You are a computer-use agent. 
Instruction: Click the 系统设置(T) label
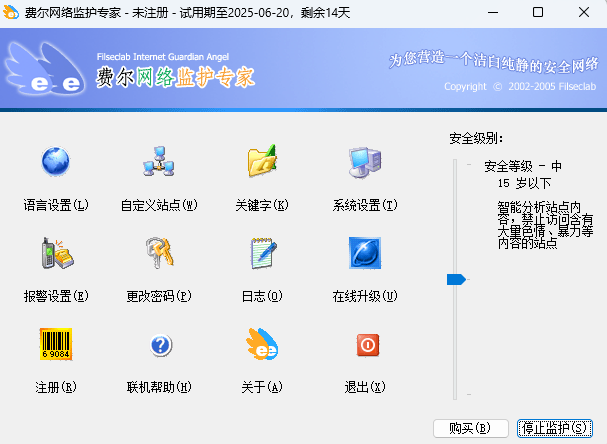[x=365, y=205]
